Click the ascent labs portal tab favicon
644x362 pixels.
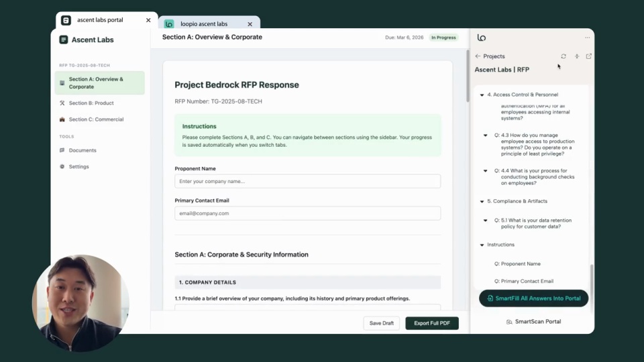[x=66, y=20]
